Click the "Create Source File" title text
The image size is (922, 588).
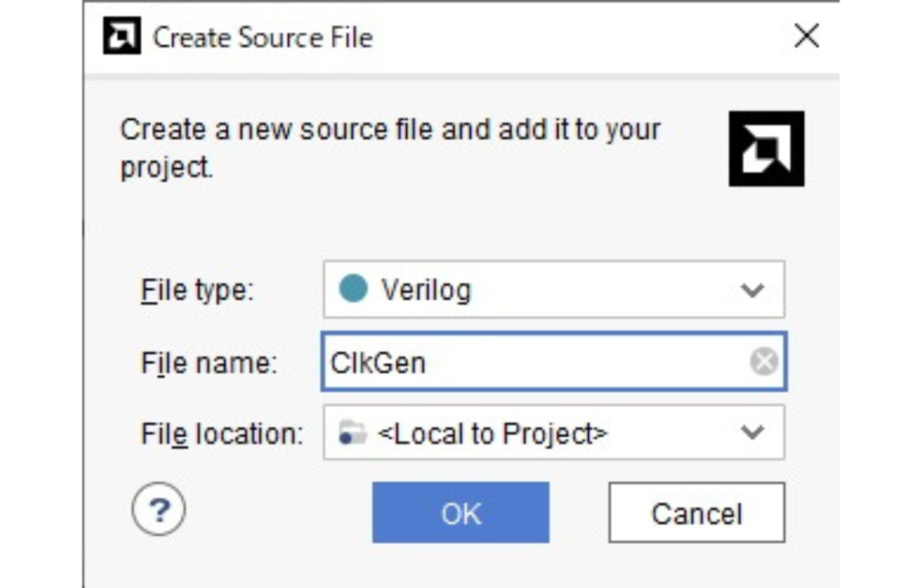click(263, 38)
